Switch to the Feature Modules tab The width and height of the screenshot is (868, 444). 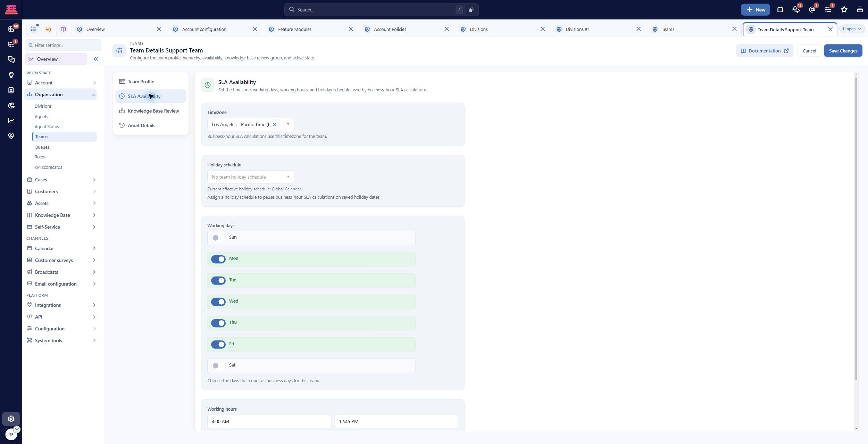tap(295, 29)
